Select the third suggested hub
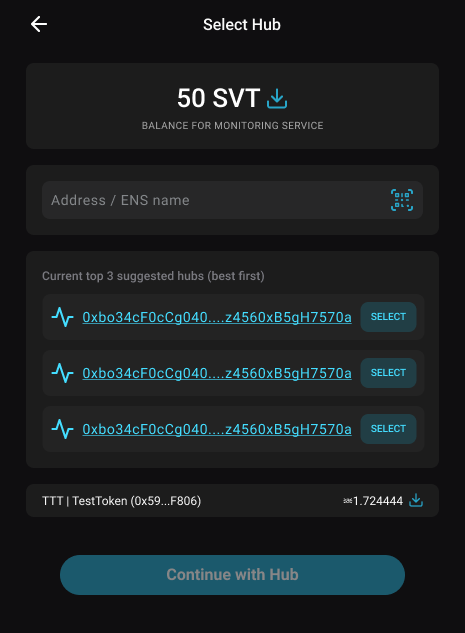The image size is (465, 633). coord(388,429)
